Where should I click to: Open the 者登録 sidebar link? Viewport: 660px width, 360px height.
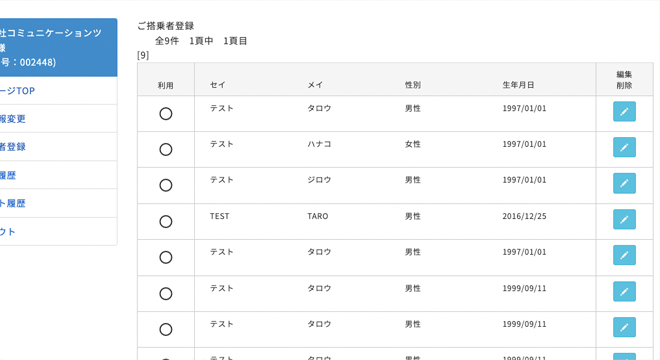pyautogui.click(x=13, y=147)
